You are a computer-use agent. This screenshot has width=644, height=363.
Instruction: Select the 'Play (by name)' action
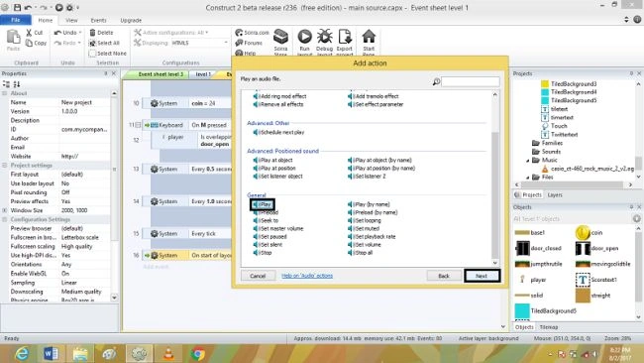pos(369,204)
